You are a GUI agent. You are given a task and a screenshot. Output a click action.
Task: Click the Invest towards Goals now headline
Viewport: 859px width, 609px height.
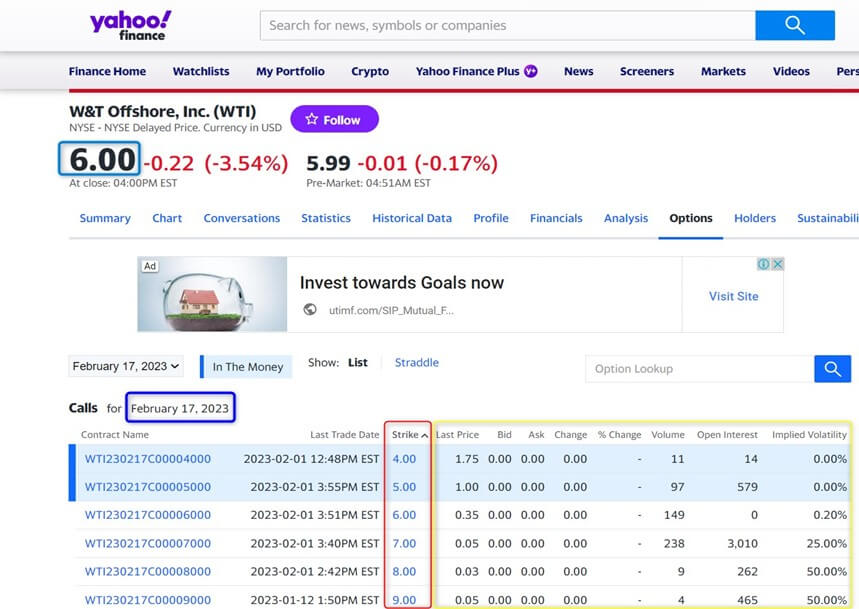[x=402, y=283]
